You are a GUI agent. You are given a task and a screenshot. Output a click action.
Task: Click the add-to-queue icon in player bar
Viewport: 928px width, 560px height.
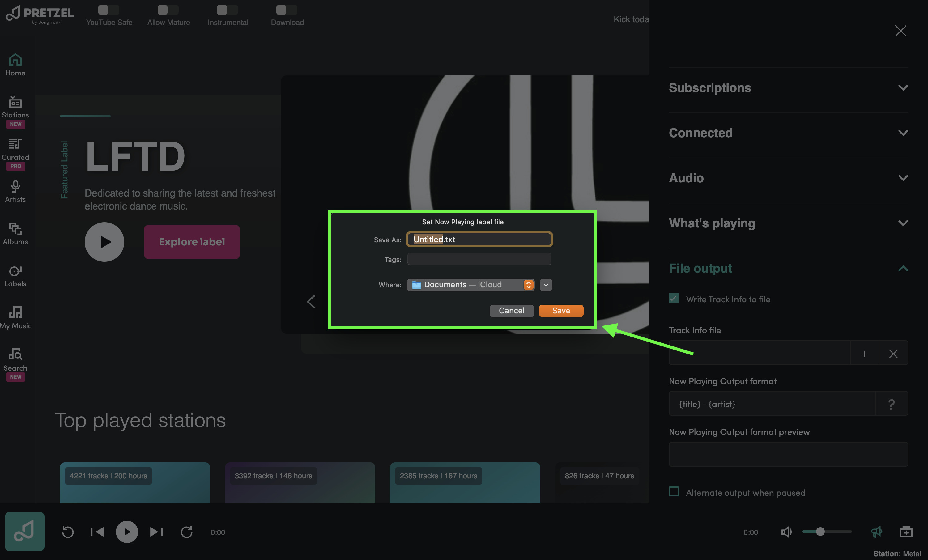coord(906,532)
